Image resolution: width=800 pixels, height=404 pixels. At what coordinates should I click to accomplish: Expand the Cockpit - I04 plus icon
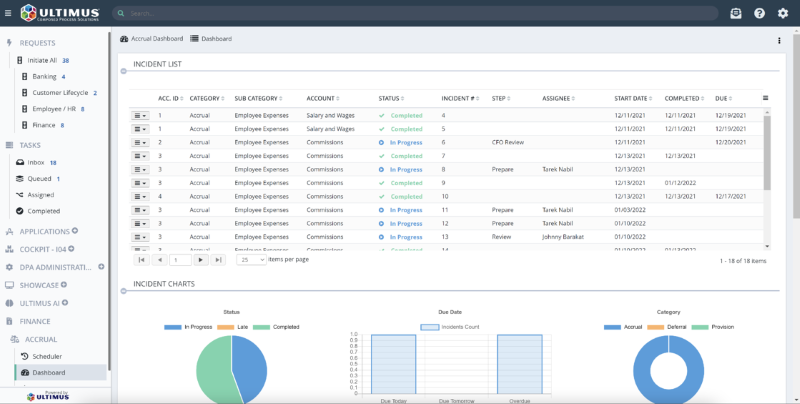pyautogui.click(x=71, y=248)
